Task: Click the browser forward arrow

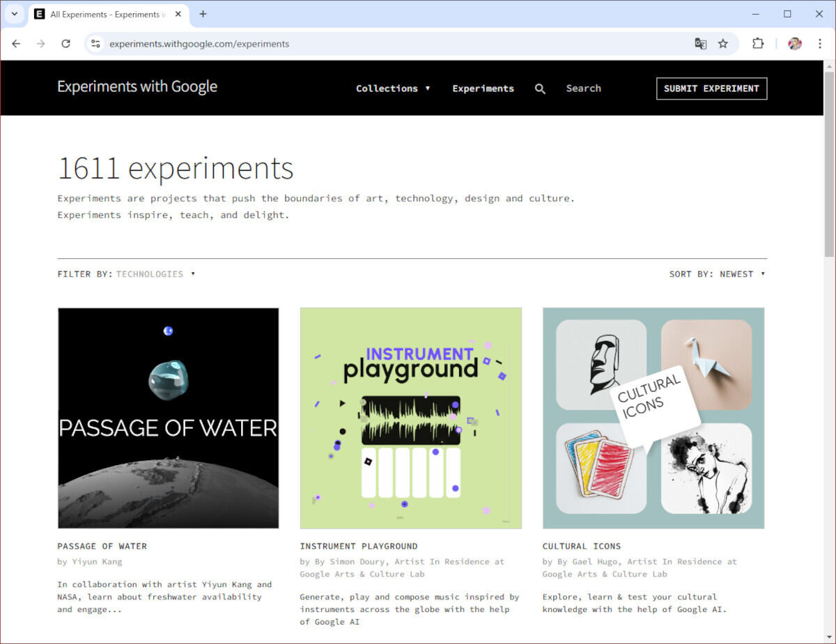Action: (40, 44)
